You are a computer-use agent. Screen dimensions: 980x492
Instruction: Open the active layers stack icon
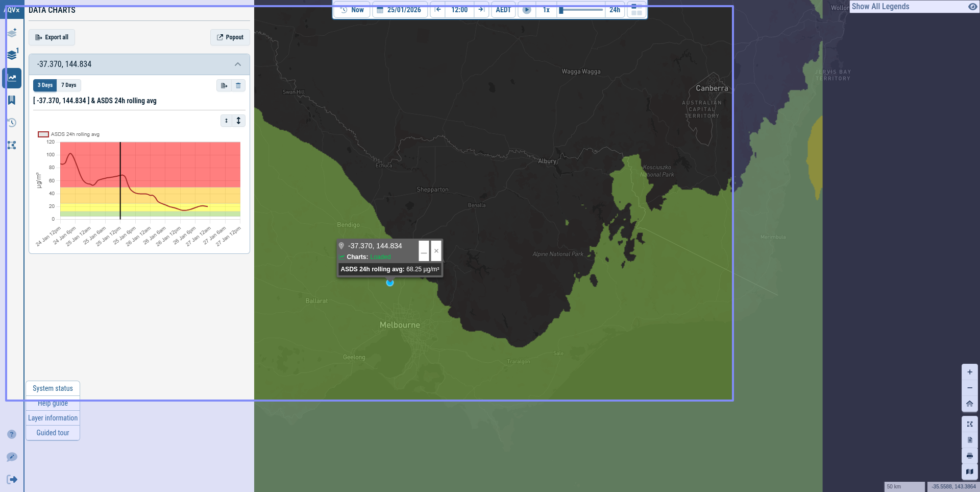point(12,54)
